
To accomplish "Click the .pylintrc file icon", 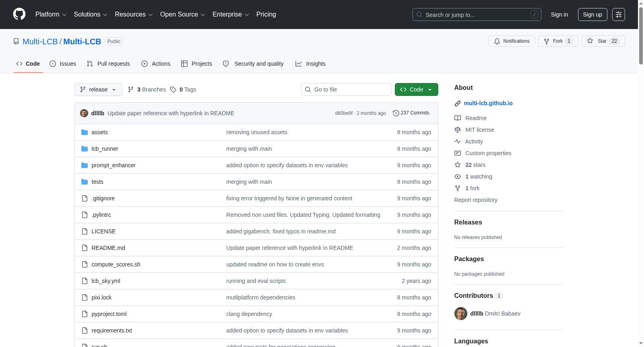I will click(x=85, y=215).
